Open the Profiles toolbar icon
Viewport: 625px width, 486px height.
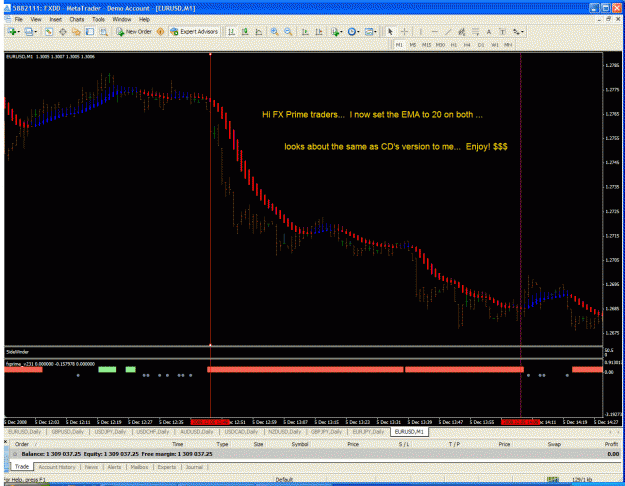coord(28,31)
